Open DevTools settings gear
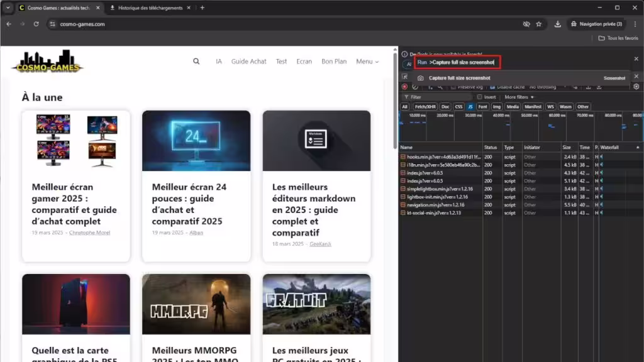Viewport: 644px width, 362px height. (x=636, y=87)
